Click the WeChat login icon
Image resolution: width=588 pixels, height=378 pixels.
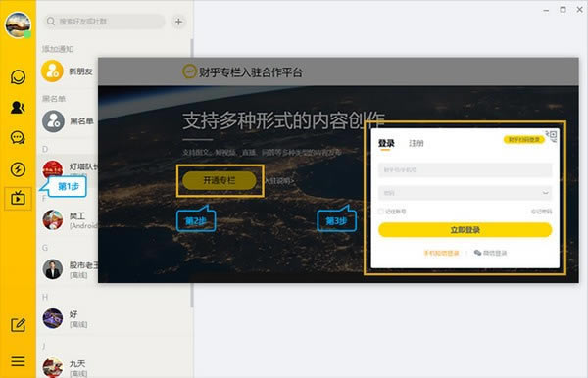tap(478, 253)
